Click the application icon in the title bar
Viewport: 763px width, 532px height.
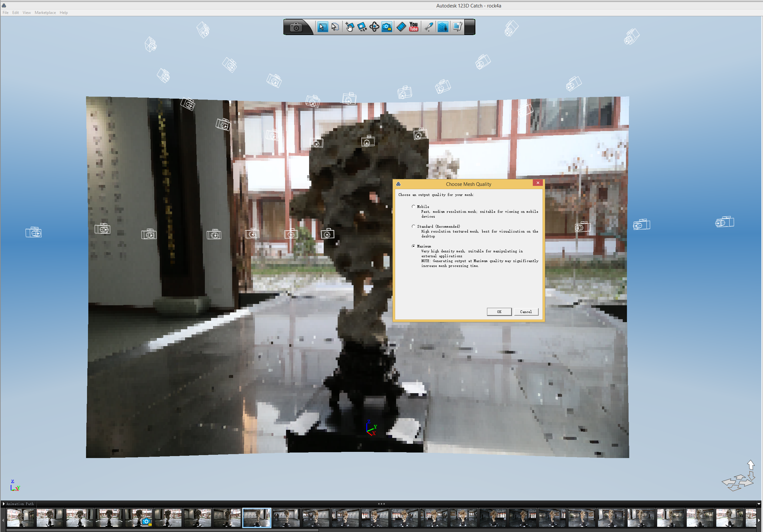(x=4, y=6)
